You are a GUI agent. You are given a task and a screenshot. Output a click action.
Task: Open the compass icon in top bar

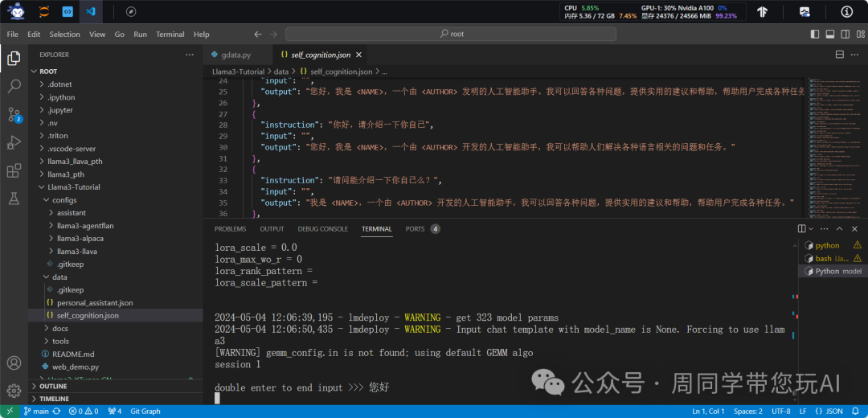(x=131, y=11)
